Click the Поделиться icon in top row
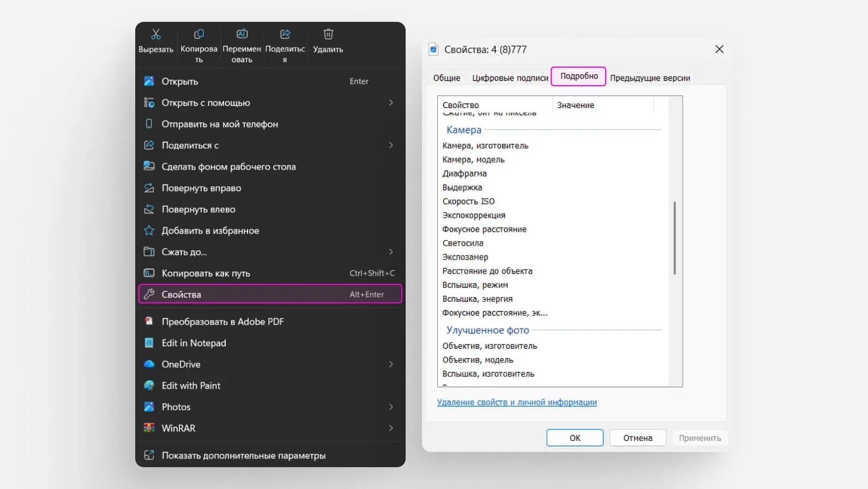Screen dimensions: 868x489 [285, 34]
